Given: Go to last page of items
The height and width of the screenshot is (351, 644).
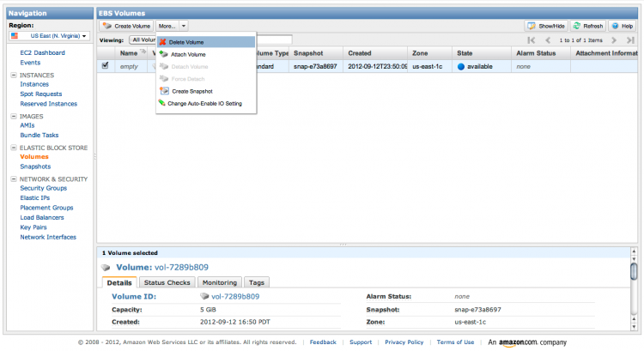Looking at the screenshot, I should [x=630, y=39].
